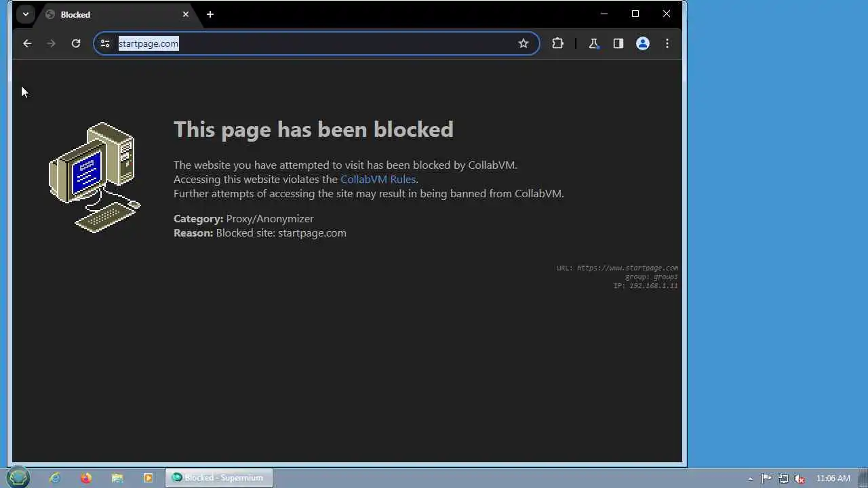Open the tab search dropdown arrow

point(25,14)
